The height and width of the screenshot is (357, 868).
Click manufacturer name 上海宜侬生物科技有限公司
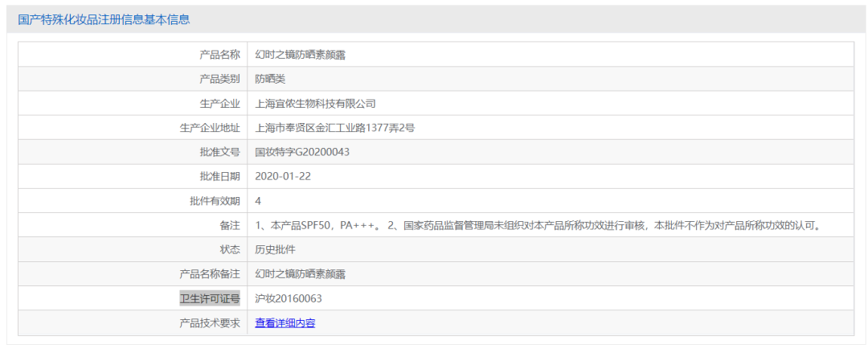tap(315, 104)
